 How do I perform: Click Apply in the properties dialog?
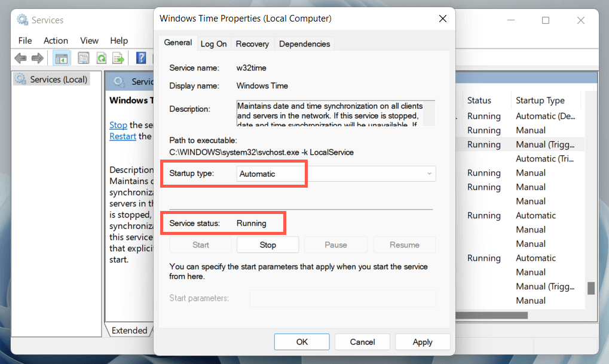point(423,342)
